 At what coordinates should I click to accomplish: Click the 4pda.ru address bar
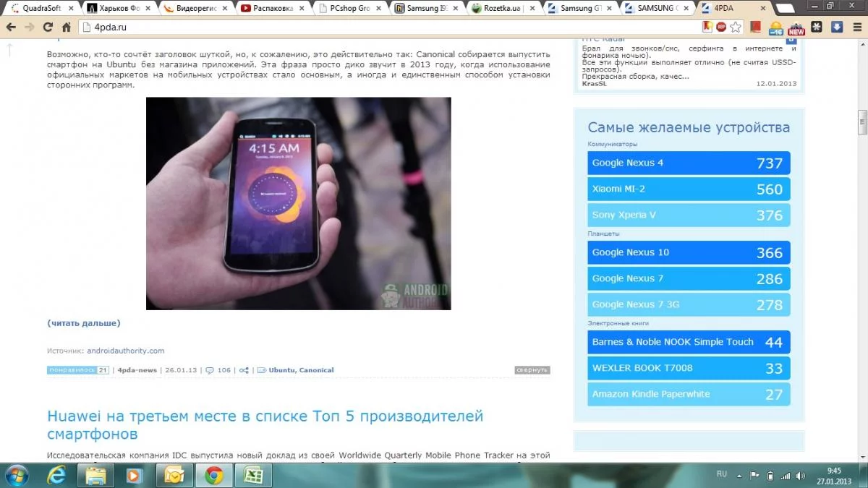point(391,27)
